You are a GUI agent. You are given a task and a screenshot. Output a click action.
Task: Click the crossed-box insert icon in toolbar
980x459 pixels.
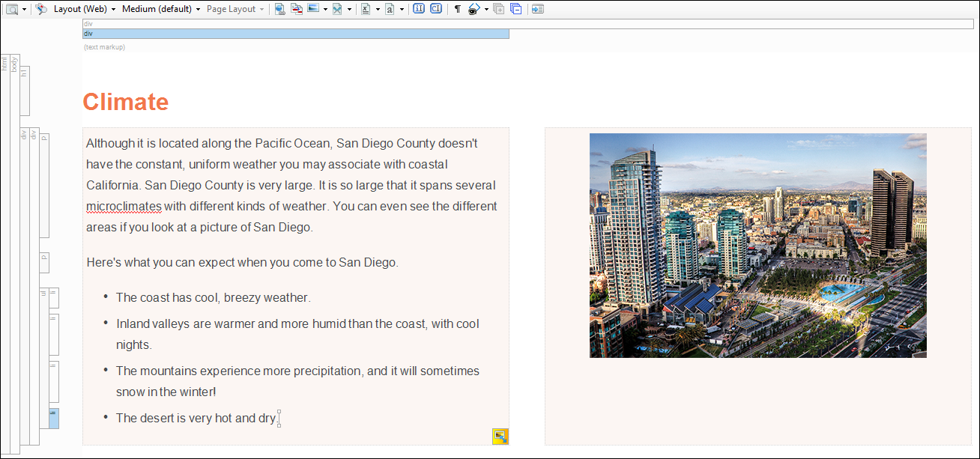[x=338, y=9]
